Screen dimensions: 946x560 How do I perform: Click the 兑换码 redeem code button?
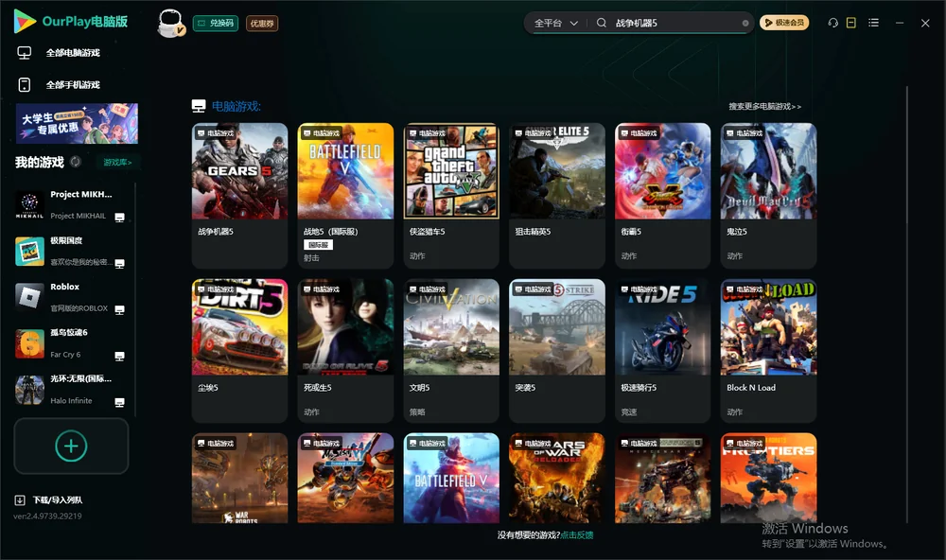click(216, 23)
